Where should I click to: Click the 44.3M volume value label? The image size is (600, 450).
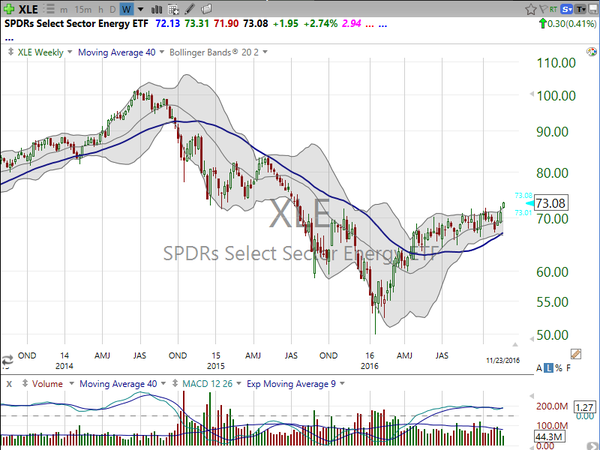[549, 437]
